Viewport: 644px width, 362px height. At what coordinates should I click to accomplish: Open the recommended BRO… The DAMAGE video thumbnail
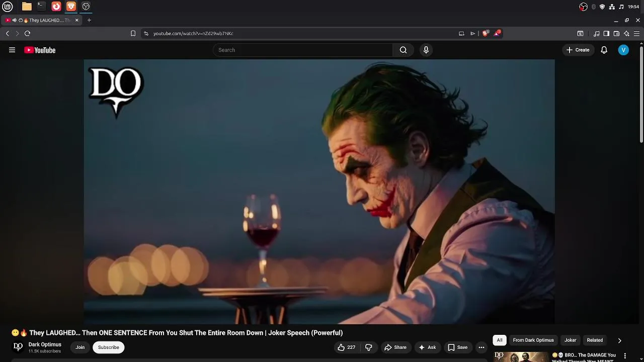521,356
